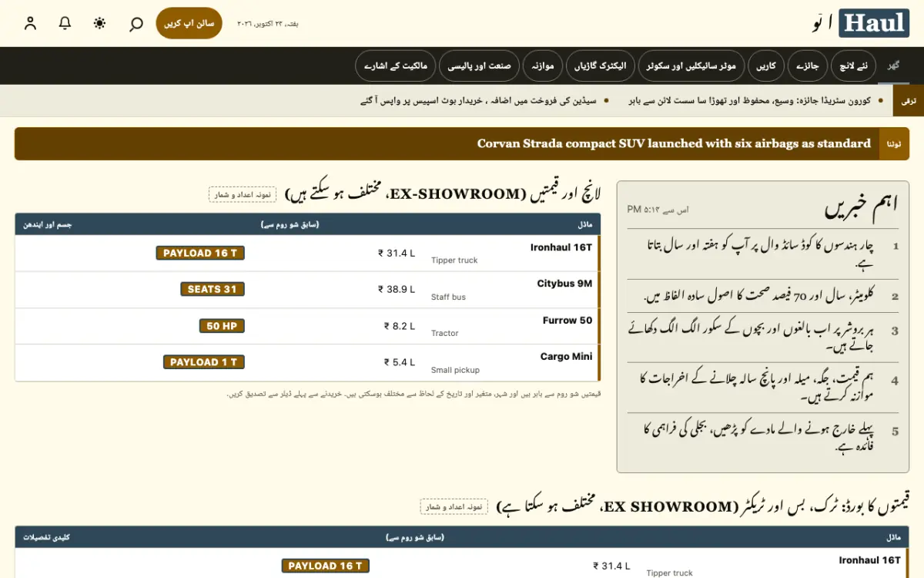
Task: Click the جسم اور ایندھن column header
Action: click(x=47, y=224)
